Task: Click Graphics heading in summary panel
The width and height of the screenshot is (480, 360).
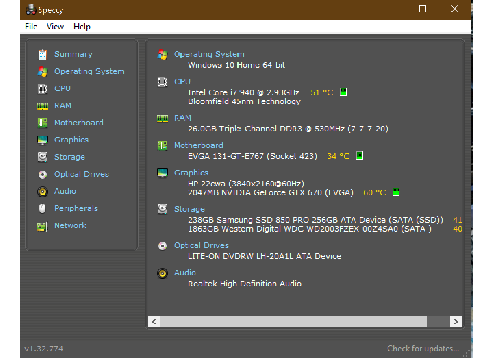Action: [191, 173]
